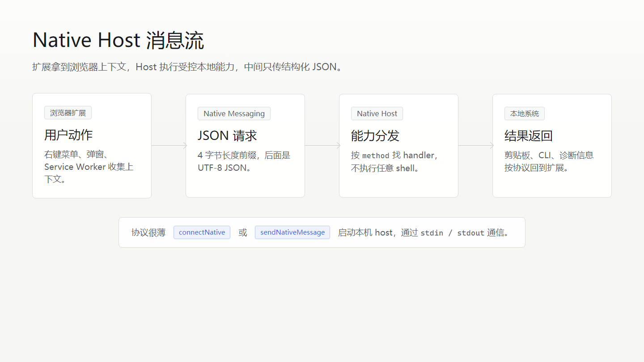
Task: Click the text 按 method 找 handler
Action: [394, 156]
